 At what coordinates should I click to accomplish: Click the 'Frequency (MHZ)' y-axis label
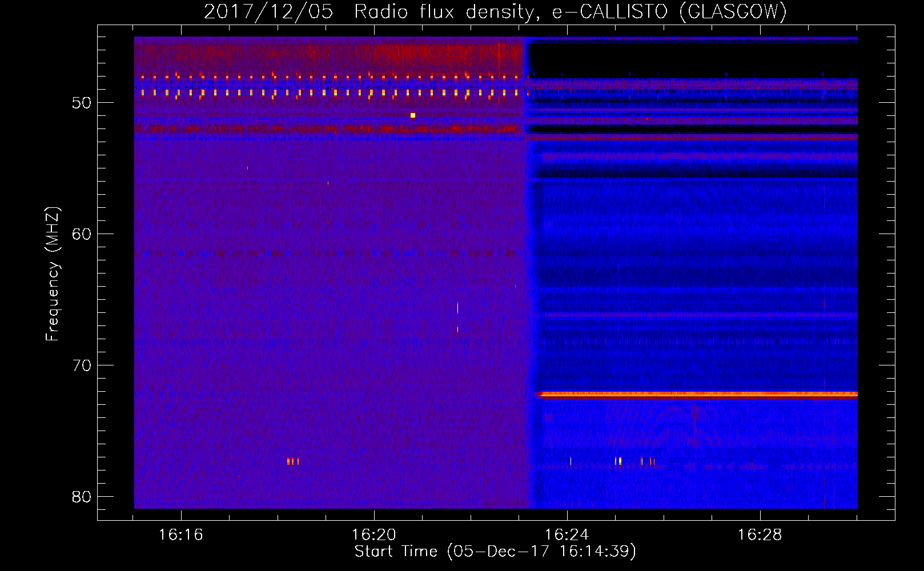coord(52,274)
